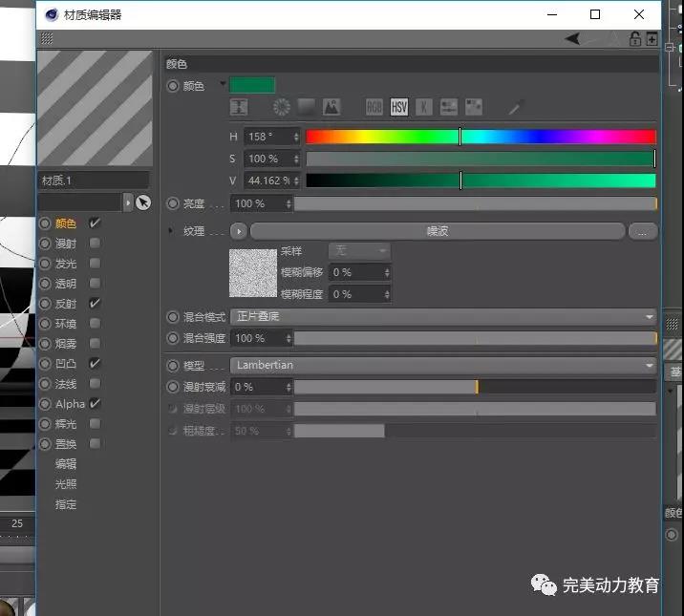Select the 光照 tab in channel list
684x616 pixels.
66,484
